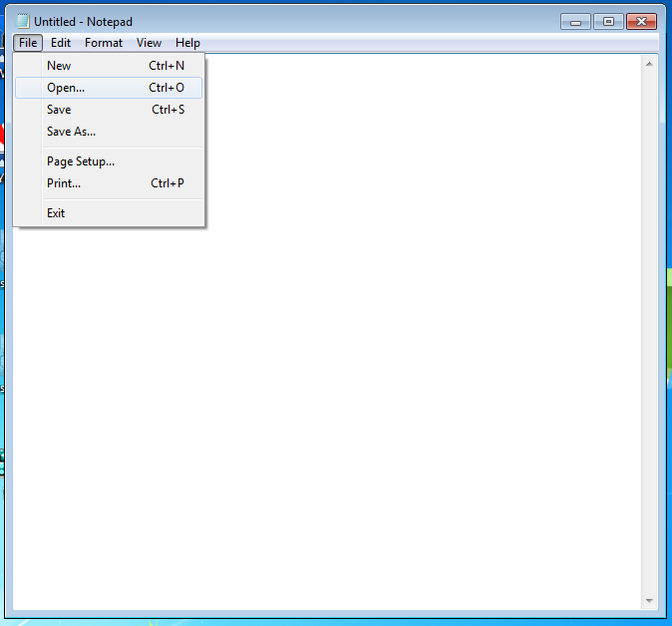Click the Notepad icon in title bar

coord(23,21)
